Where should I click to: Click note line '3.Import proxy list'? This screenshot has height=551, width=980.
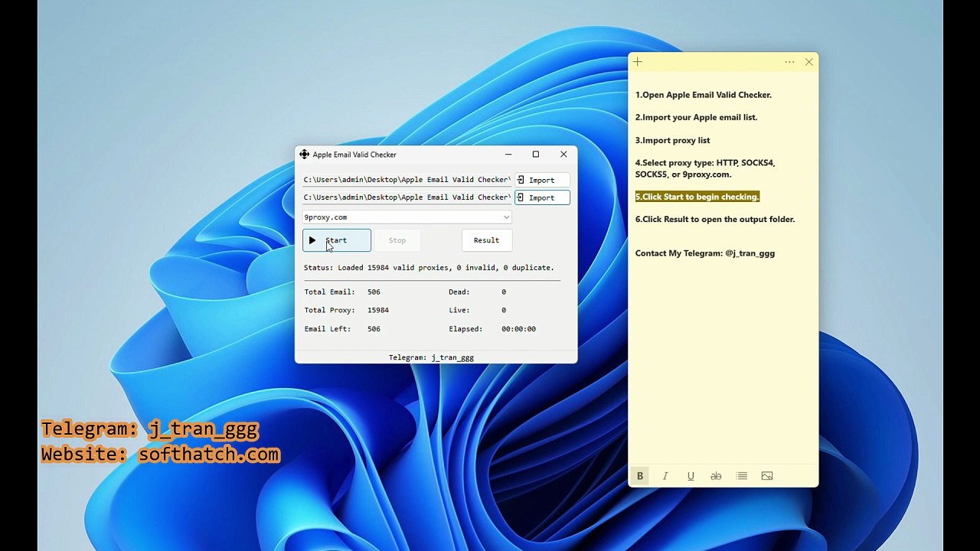coord(672,140)
